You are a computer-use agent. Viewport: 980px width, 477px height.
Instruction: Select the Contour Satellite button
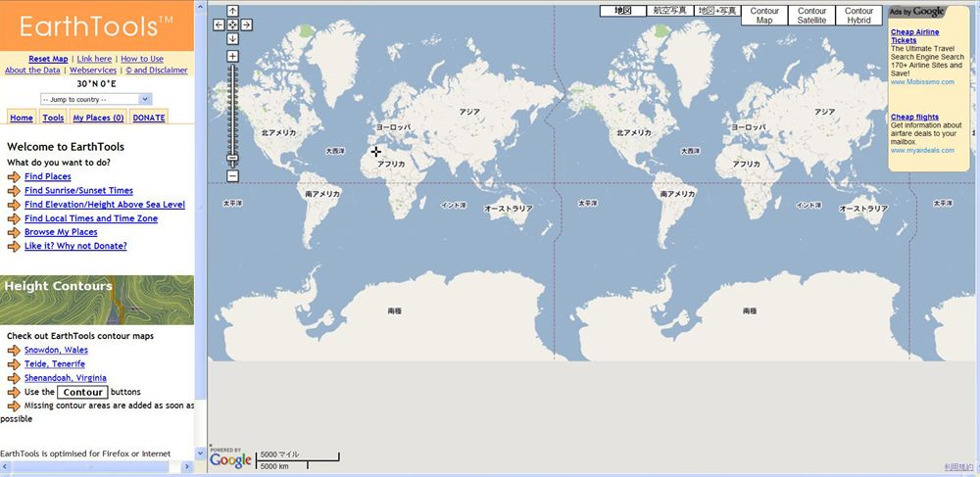click(x=811, y=15)
